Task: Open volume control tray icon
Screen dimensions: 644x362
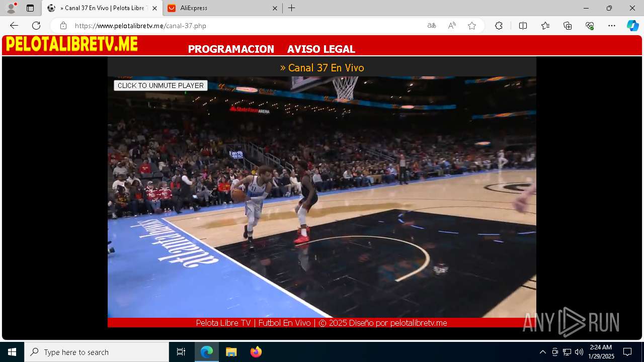Action: coord(579,352)
